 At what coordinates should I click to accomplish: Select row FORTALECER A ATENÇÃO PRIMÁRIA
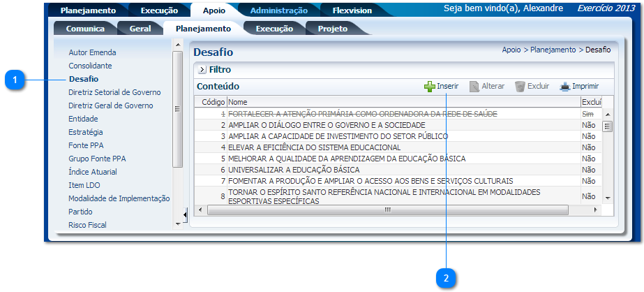point(398,113)
